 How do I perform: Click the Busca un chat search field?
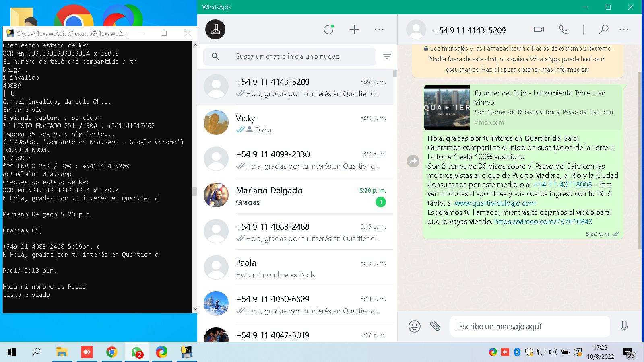290,56
